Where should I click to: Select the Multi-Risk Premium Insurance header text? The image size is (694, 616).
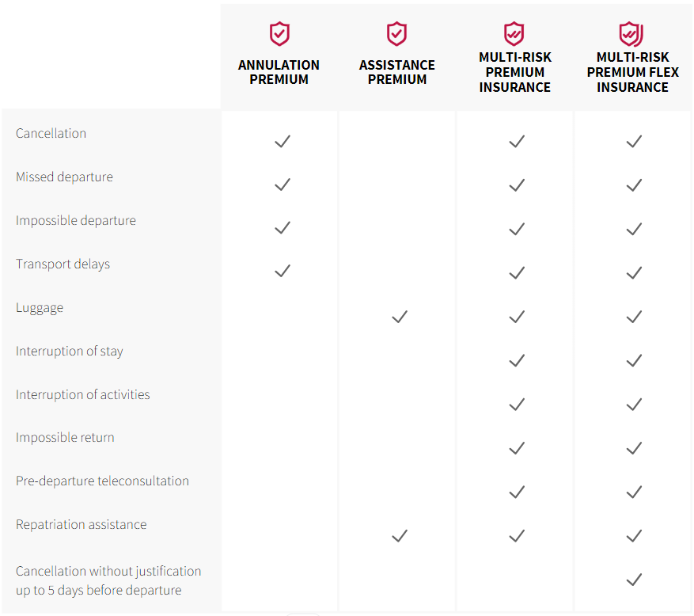click(514, 72)
